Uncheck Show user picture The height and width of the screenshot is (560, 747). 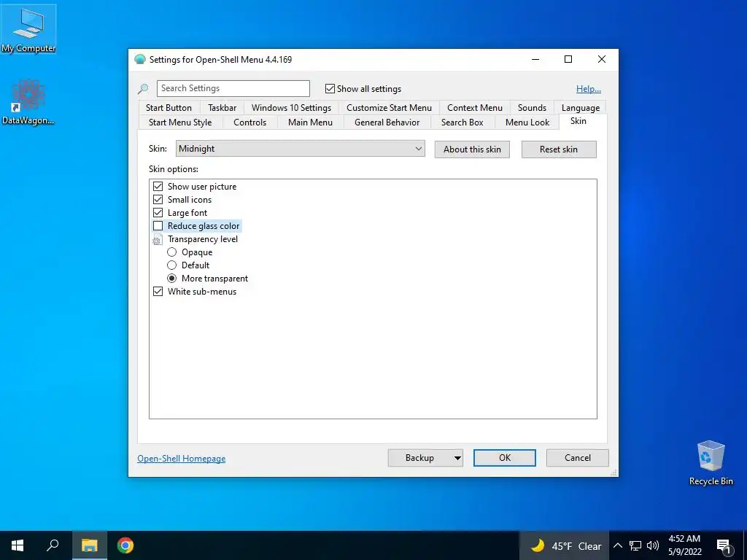(x=158, y=186)
